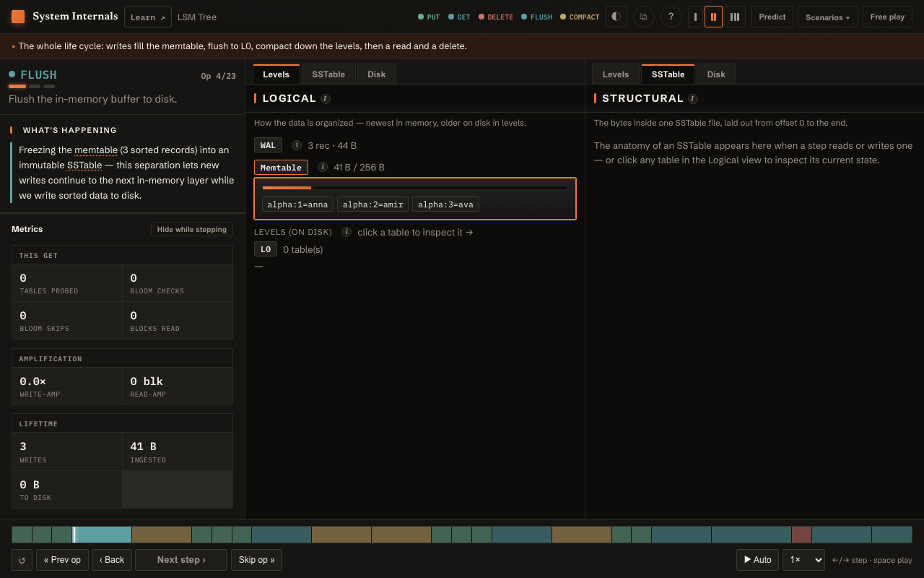Advance with the Next step button

pos(181,560)
